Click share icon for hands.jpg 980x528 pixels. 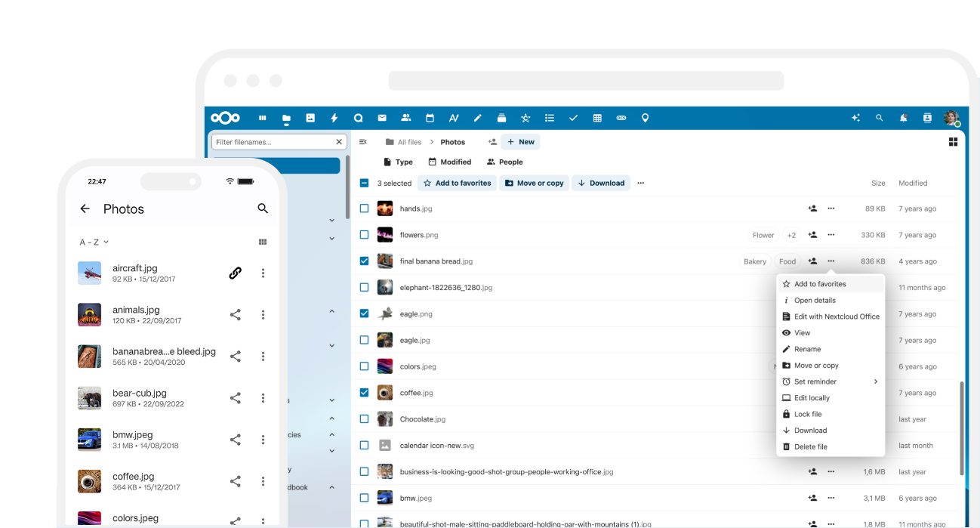coord(812,208)
